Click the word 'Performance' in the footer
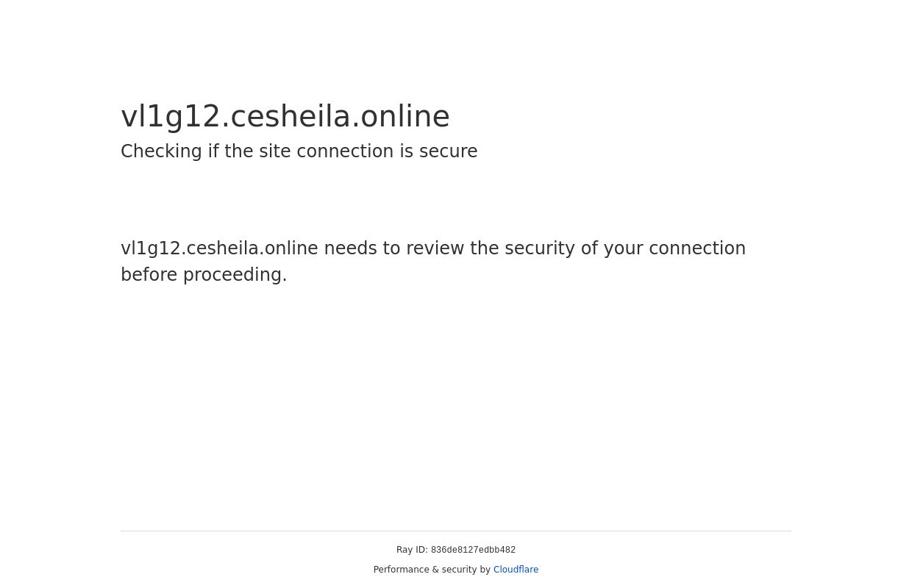The width and height of the screenshot is (912, 588). tap(402, 570)
